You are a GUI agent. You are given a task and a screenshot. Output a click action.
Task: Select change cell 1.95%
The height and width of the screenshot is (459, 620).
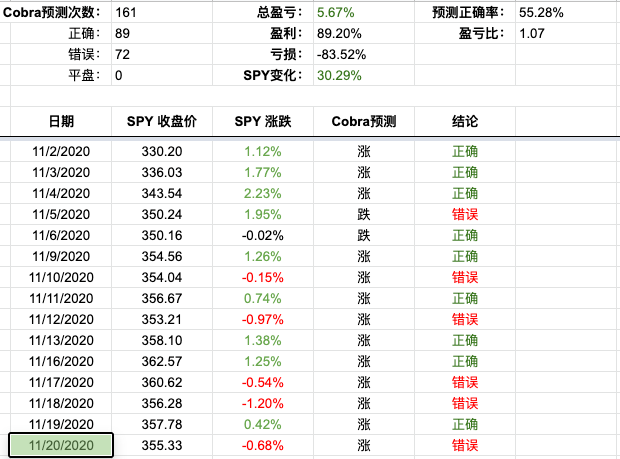[263, 214]
